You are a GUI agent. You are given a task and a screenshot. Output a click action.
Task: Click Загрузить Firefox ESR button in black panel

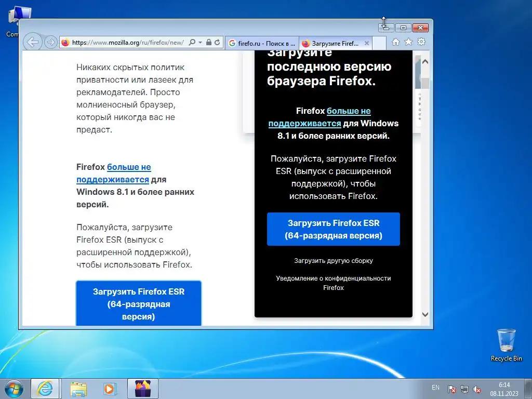pyautogui.click(x=333, y=229)
